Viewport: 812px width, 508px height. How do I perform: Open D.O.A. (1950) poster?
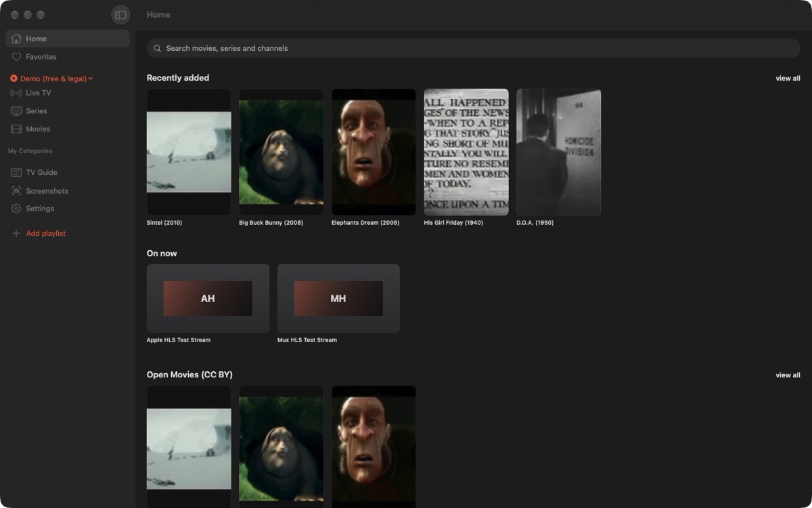coord(559,152)
